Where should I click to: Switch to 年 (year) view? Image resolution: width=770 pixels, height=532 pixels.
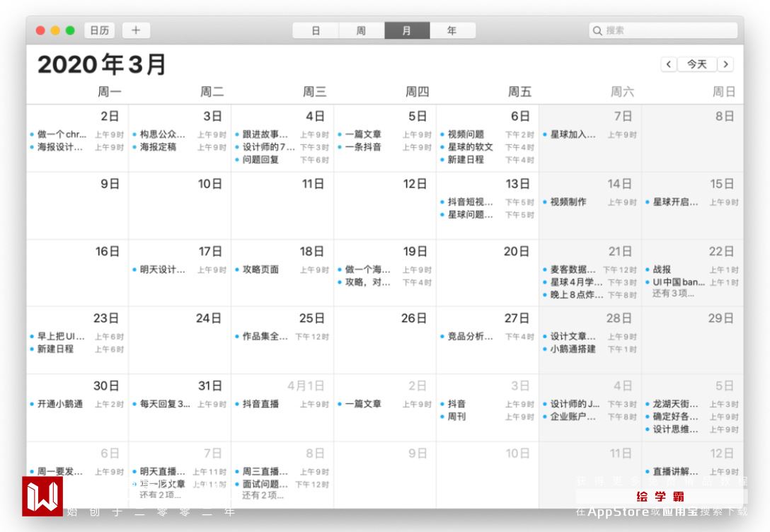(x=452, y=30)
